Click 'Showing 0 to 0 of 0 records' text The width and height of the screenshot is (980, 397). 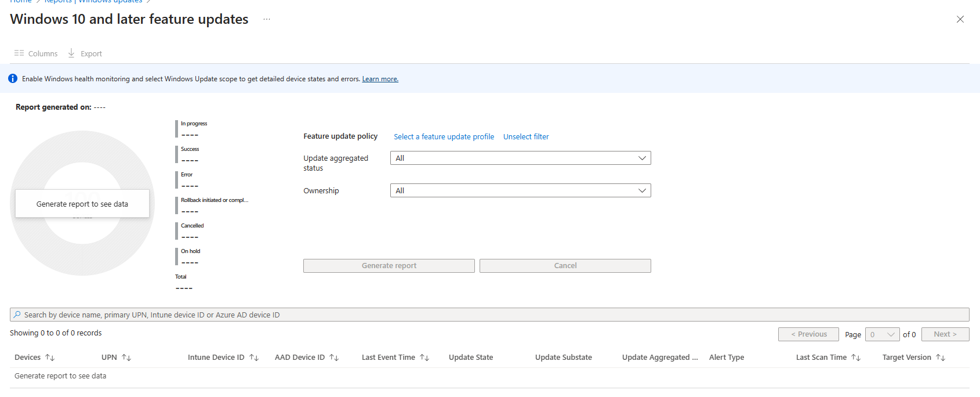click(56, 333)
